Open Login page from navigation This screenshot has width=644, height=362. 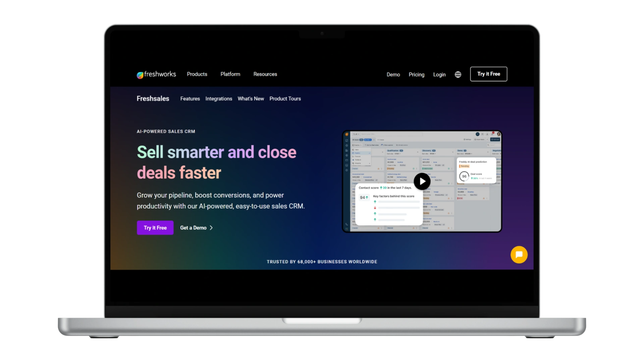pos(439,74)
